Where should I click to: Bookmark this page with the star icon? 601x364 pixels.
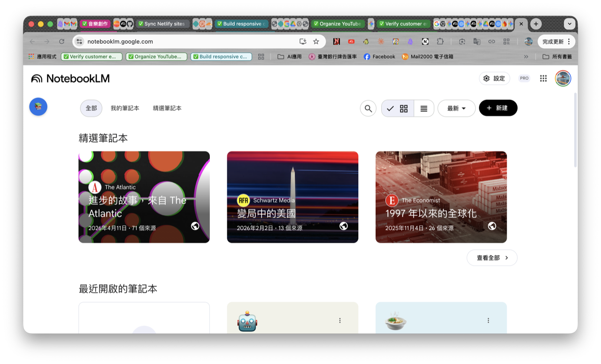pyautogui.click(x=316, y=41)
